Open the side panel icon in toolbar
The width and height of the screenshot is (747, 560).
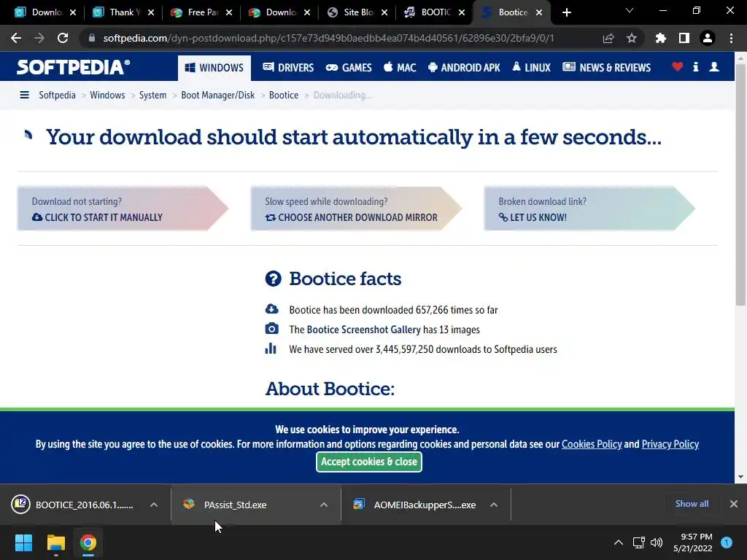pos(684,38)
